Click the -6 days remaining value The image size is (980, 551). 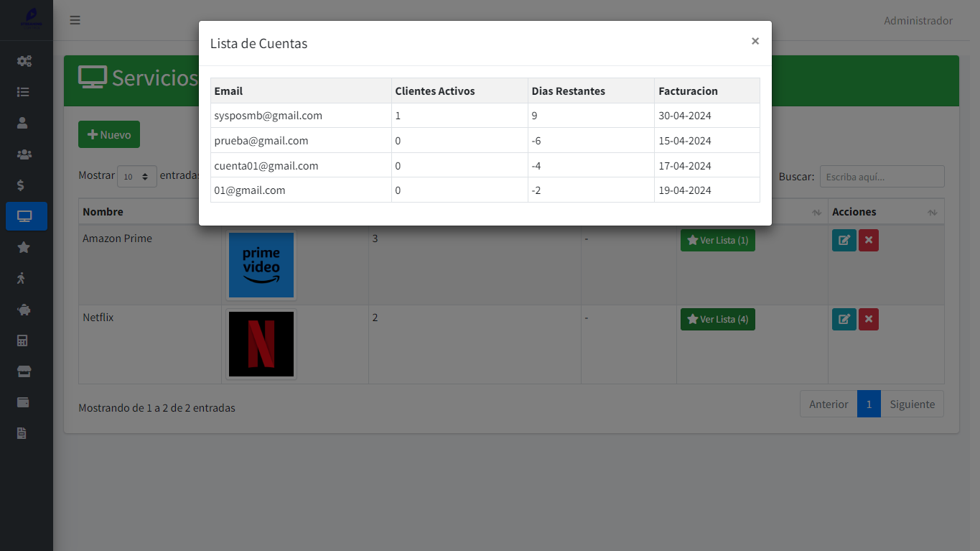536,141
